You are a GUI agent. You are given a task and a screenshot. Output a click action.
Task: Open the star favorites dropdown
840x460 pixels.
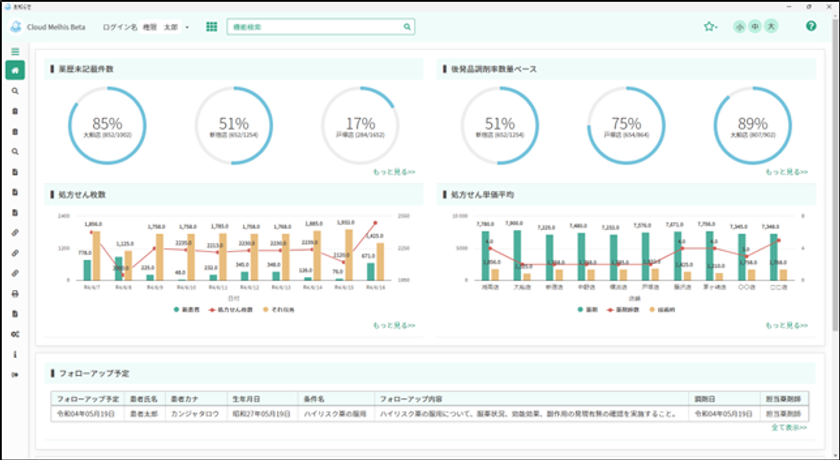point(710,27)
